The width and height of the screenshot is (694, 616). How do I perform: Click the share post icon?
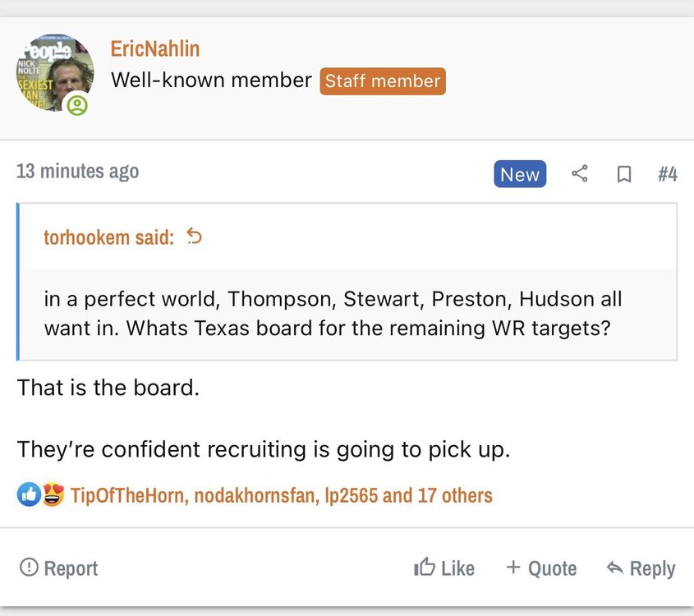tap(580, 173)
